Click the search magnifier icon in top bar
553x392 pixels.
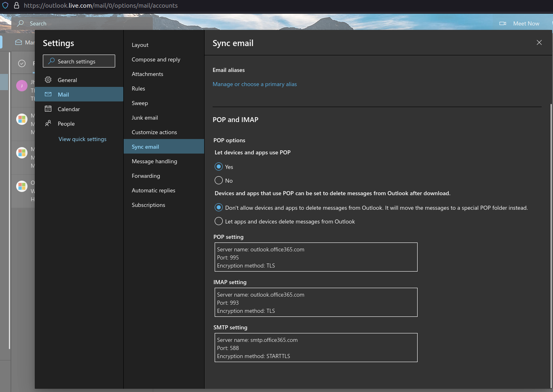pyautogui.click(x=20, y=23)
